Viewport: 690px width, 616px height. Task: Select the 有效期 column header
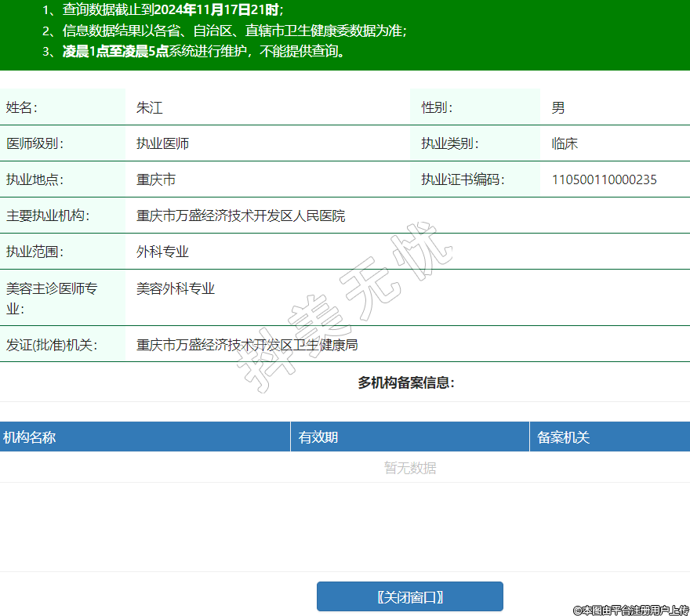coord(318,437)
